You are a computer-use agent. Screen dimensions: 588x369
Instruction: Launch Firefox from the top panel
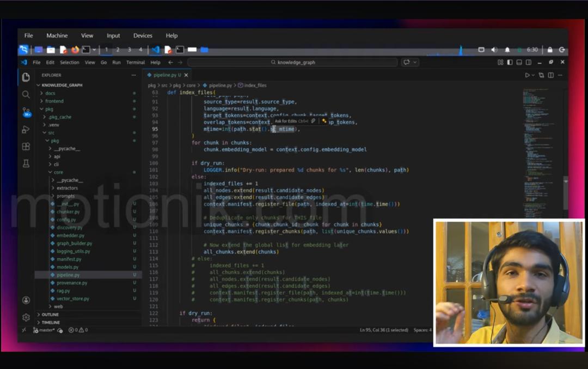click(x=75, y=50)
